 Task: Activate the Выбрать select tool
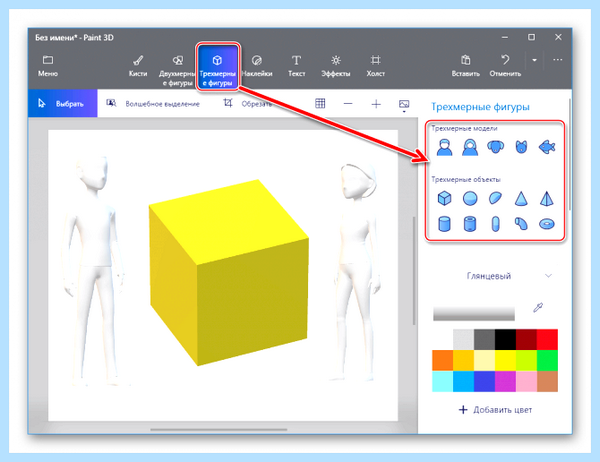63,103
